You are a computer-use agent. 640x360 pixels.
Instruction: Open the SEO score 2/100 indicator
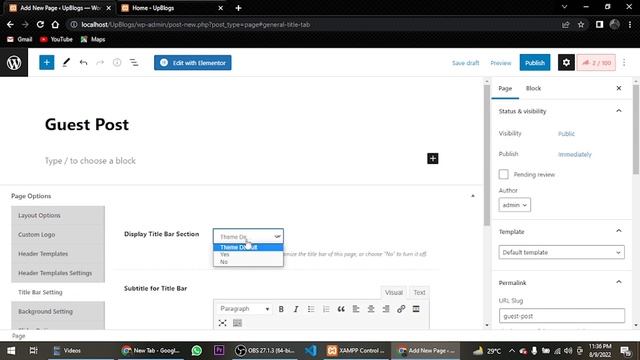click(x=596, y=63)
